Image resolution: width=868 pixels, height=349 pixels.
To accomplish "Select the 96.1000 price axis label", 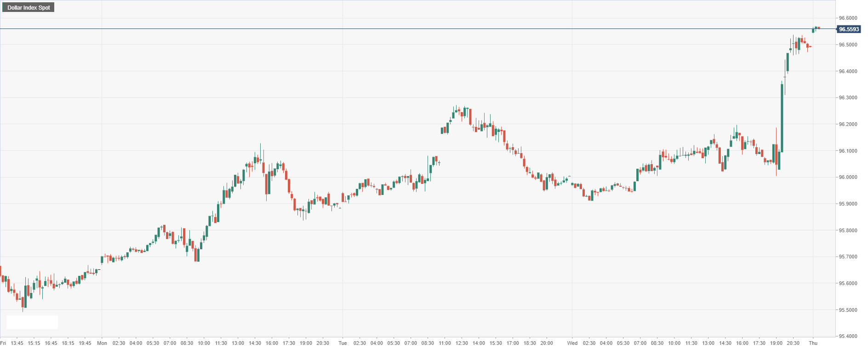I will (848, 151).
